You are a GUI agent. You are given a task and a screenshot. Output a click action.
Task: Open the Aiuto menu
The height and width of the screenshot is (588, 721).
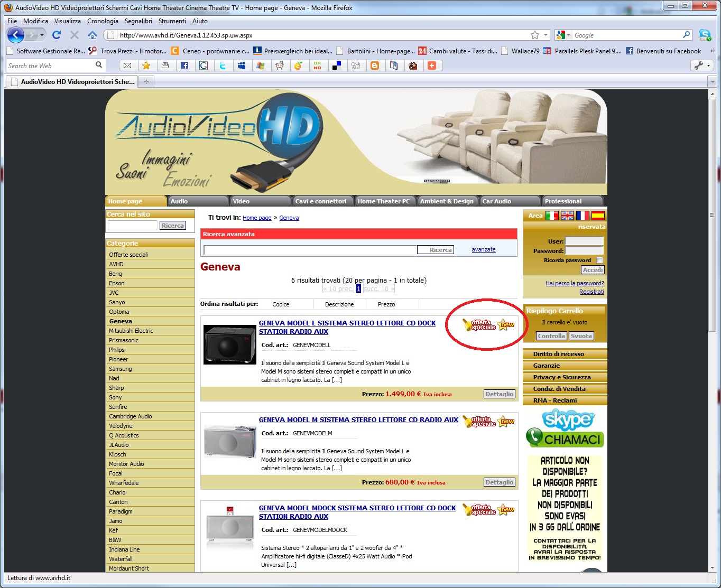click(x=200, y=21)
